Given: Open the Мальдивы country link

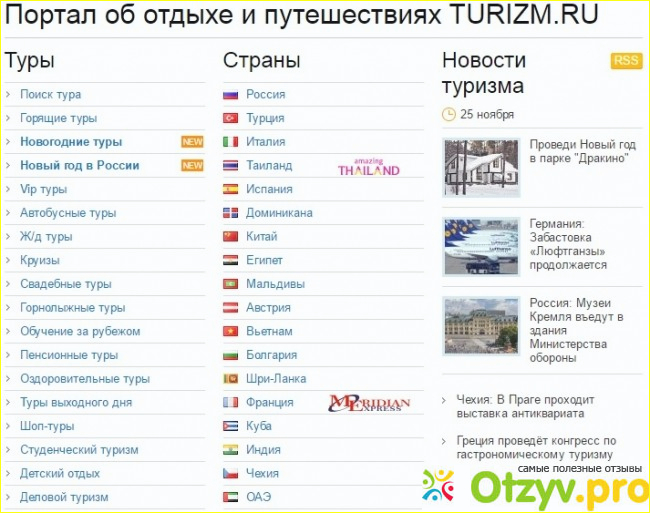Looking at the screenshot, I should tap(276, 284).
